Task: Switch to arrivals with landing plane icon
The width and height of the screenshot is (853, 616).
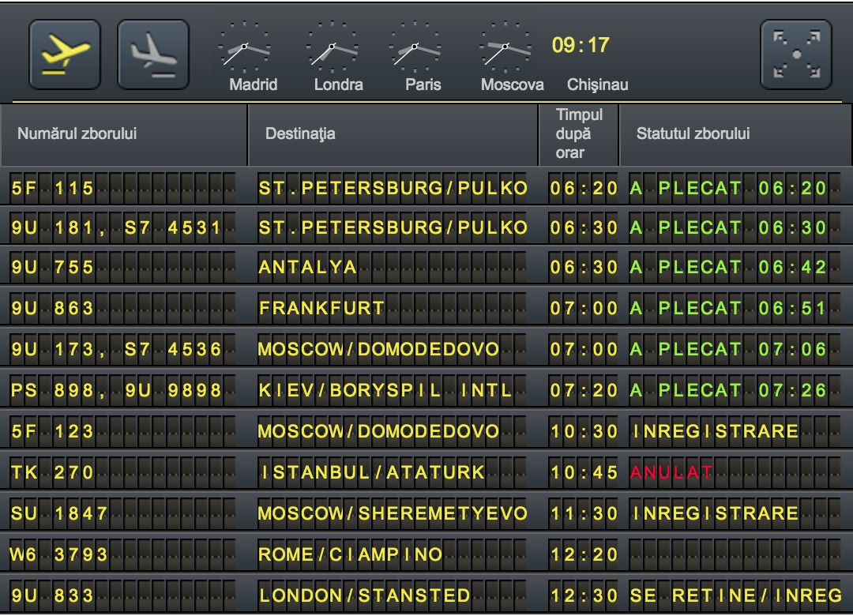Action: [153, 54]
